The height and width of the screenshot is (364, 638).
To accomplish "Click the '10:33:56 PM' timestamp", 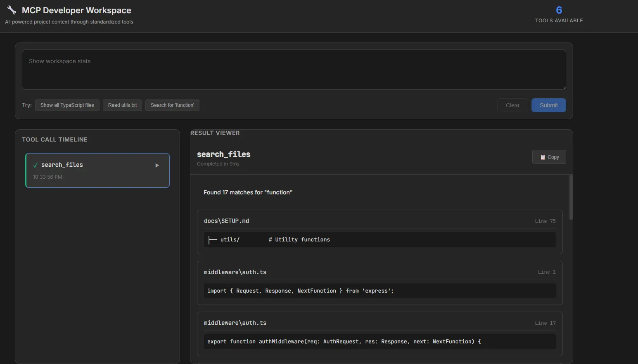I will pyautogui.click(x=47, y=177).
